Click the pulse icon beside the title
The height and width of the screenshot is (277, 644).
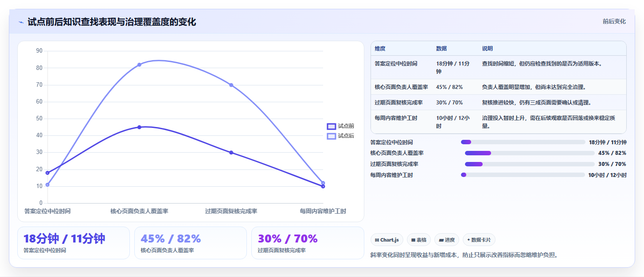pos(21,22)
